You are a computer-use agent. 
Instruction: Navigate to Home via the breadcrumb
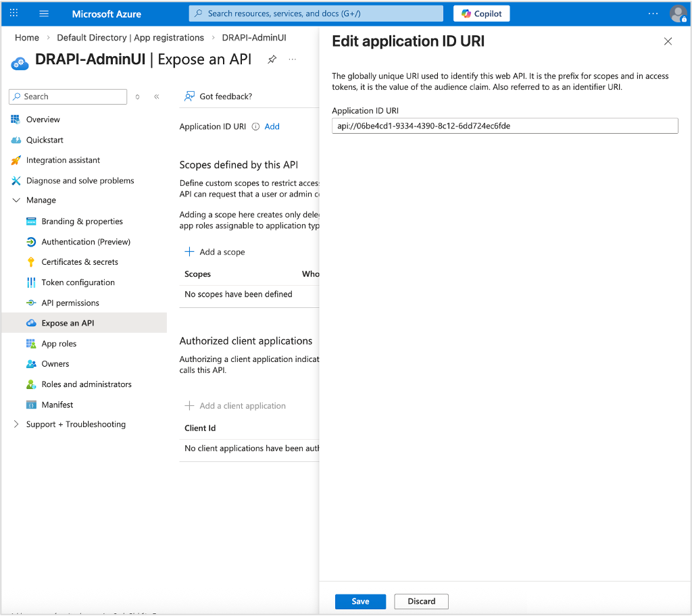(x=26, y=38)
